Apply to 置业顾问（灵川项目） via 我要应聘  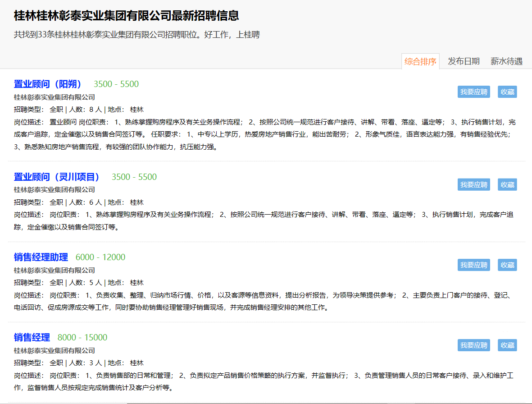473,184
